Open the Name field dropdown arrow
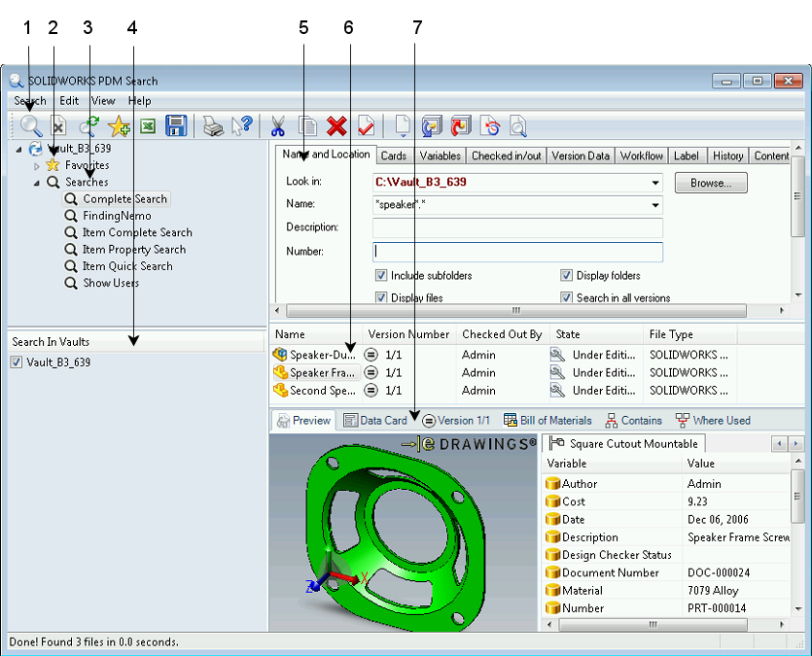Viewport: 812px width, 656px height. [655, 205]
